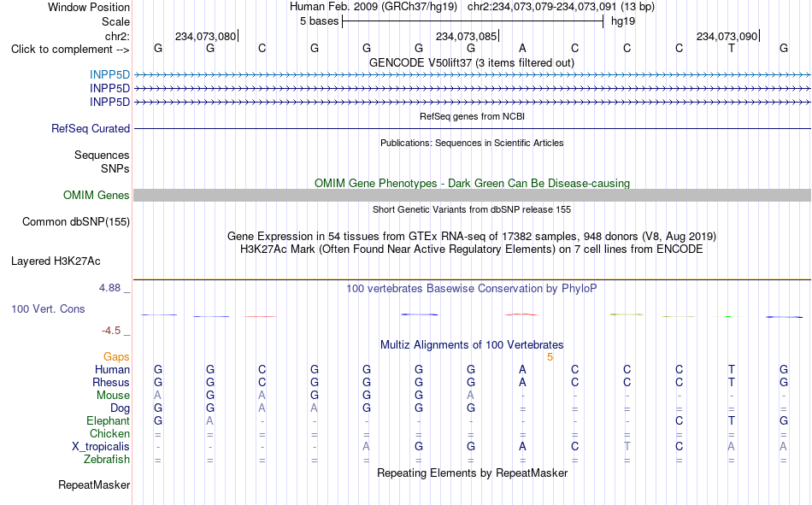Open the light-blue INPP5D transcript label
812x505 pixels.
[109, 74]
